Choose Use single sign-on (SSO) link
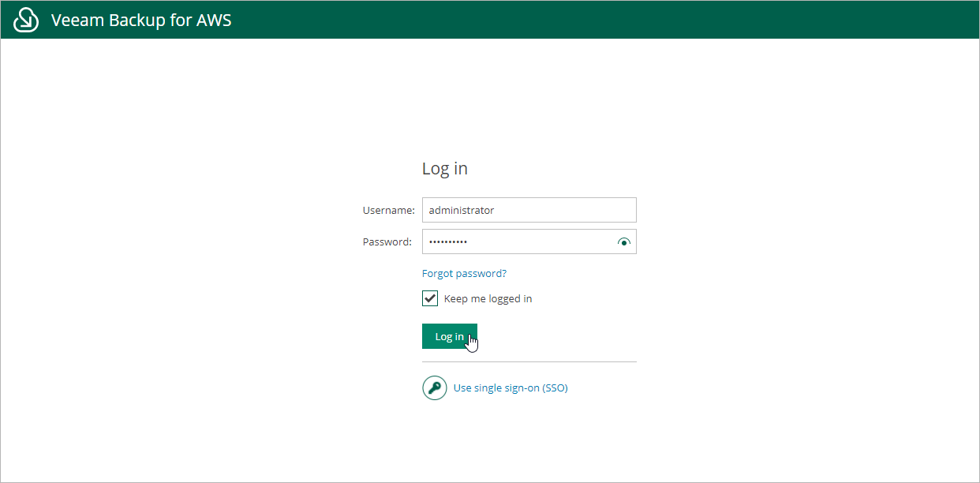This screenshot has width=980, height=483. tap(511, 388)
